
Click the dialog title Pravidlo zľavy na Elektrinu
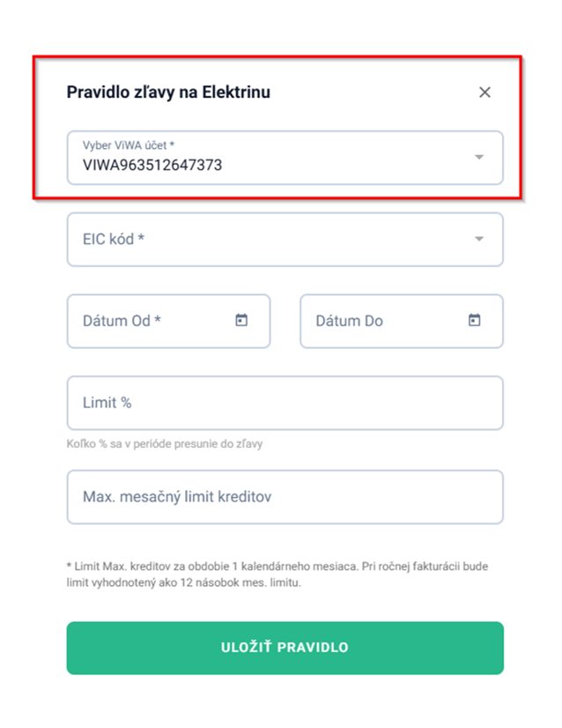point(168,93)
